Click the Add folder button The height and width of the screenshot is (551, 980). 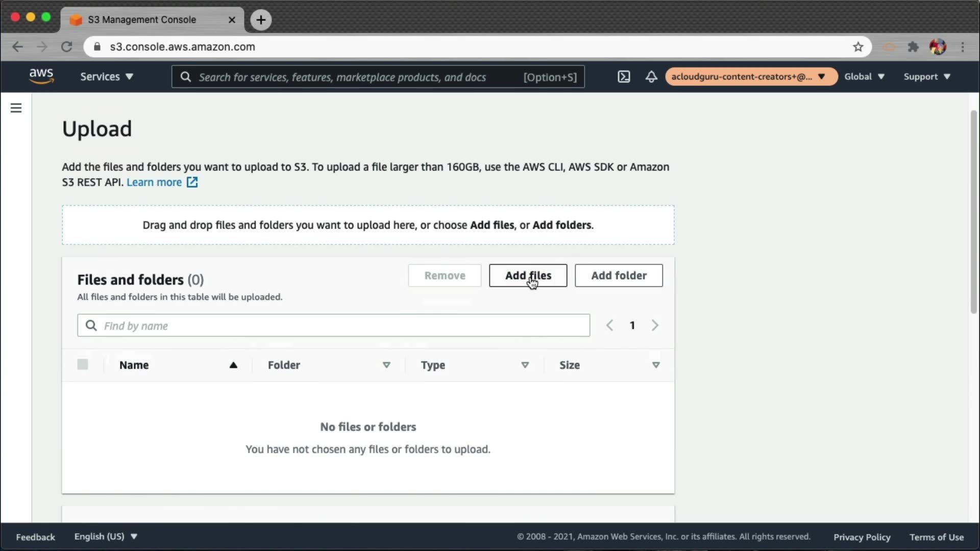(x=619, y=275)
